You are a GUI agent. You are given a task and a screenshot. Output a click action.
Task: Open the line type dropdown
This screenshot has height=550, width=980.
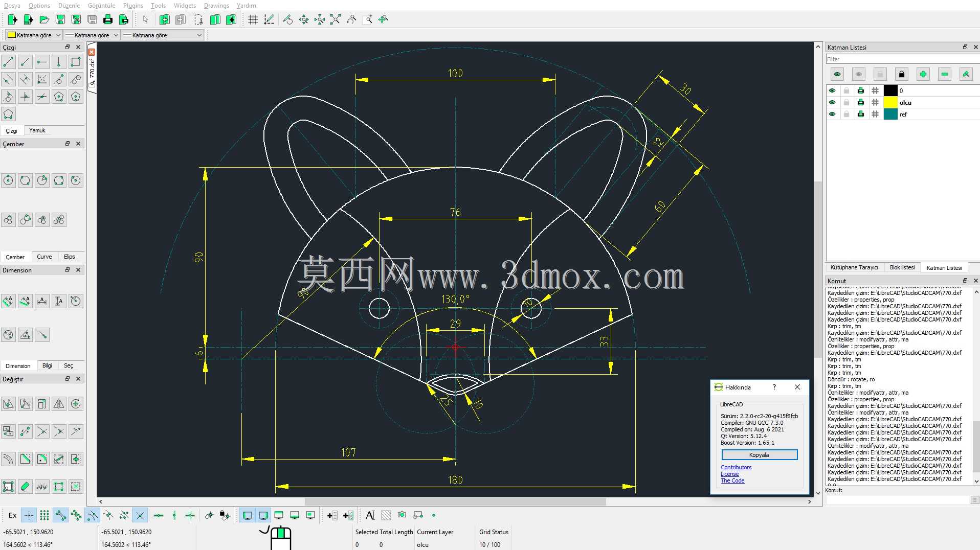click(163, 35)
